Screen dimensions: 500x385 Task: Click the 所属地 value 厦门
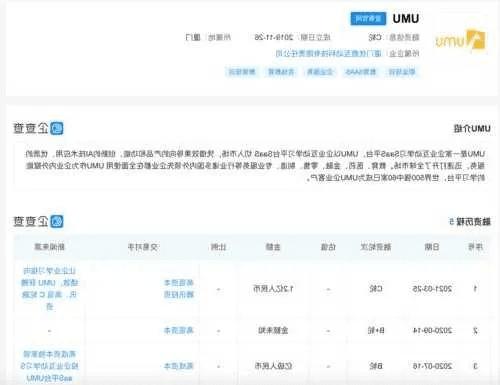coord(193,37)
